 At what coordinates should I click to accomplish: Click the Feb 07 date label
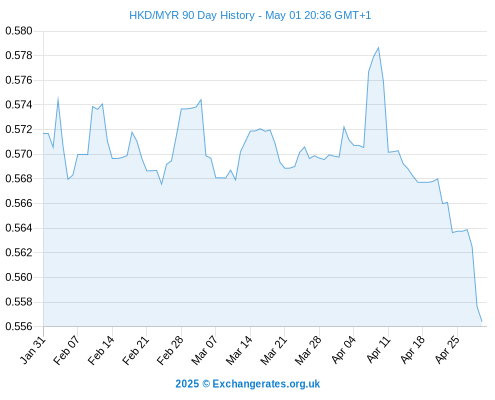pyautogui.click(x=67, y=350)
